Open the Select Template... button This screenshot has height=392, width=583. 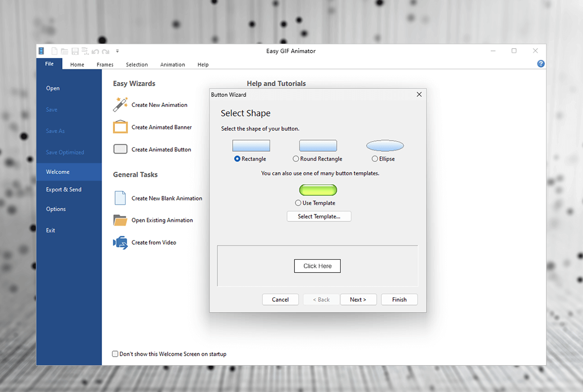[x=318, y=216]
